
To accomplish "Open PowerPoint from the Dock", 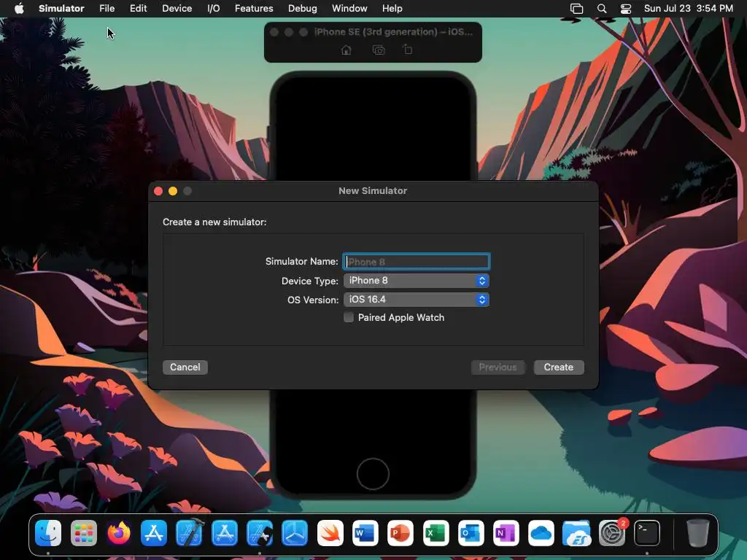I will tap(400, 532).
